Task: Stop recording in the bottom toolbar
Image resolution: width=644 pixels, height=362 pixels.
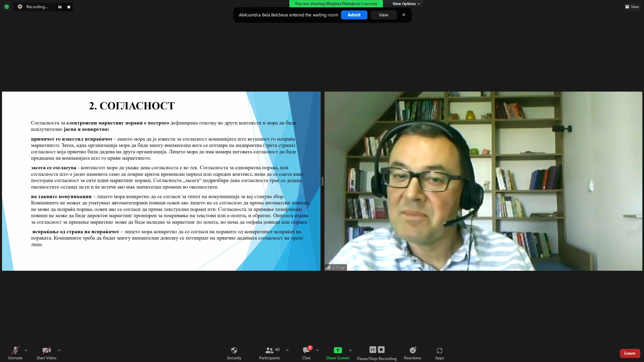Action: 381,350
